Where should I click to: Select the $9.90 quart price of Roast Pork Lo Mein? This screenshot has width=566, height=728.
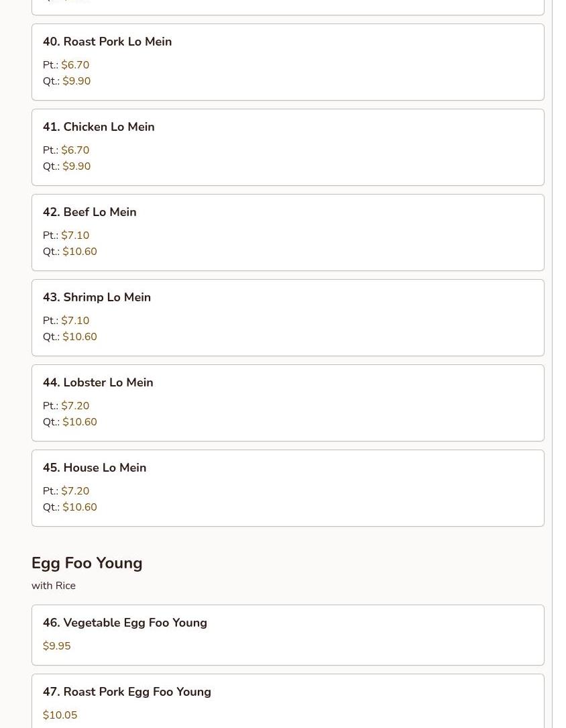tap(76, 81)
